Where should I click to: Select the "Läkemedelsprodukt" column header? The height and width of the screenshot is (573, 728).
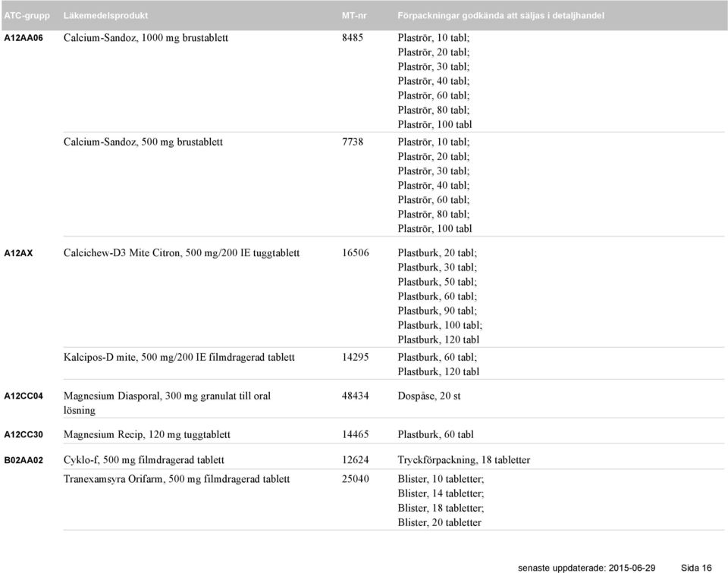[105, 15]
